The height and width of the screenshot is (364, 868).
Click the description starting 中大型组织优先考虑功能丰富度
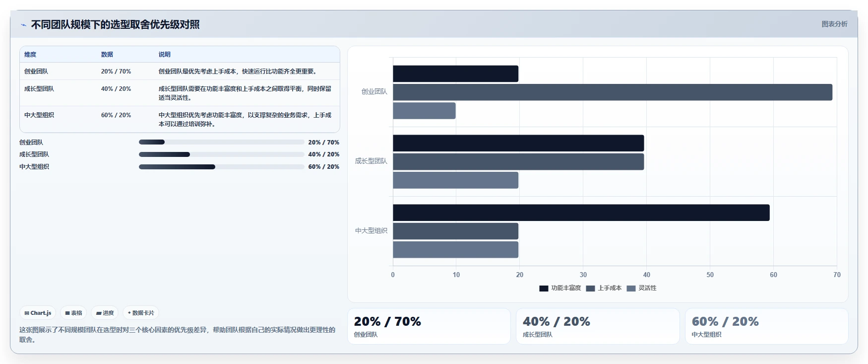245,120
